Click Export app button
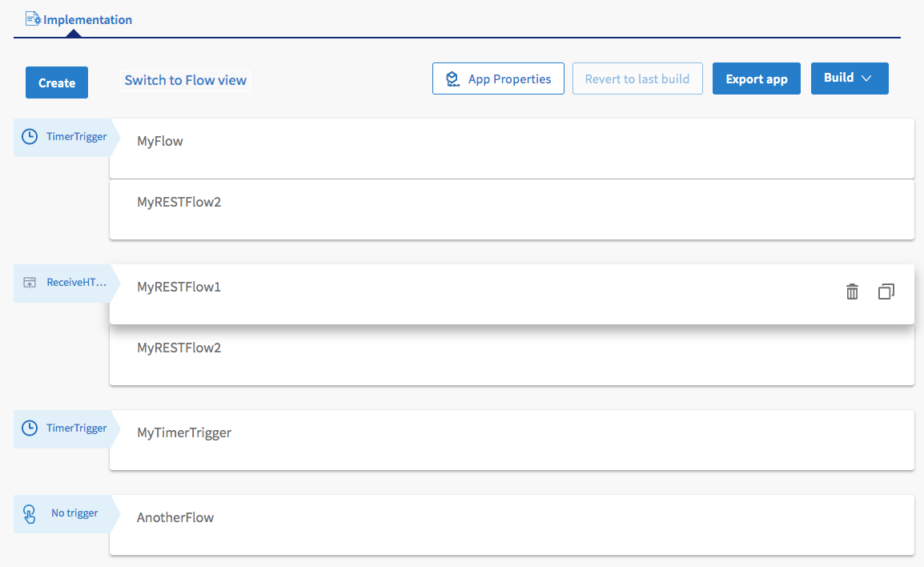Viewport: 924px width, 567px height. [756, 79]
